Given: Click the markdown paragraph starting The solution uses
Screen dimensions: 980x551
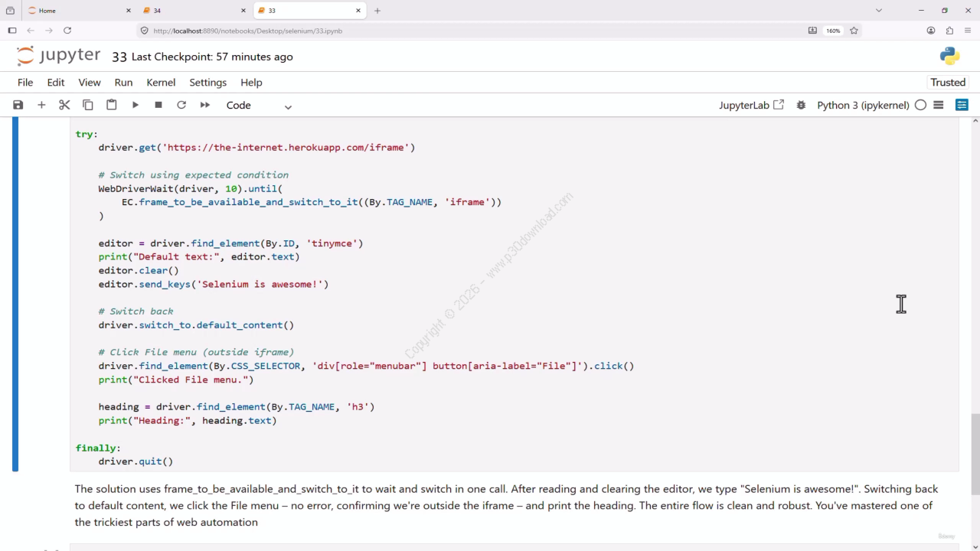Looking at the screenshot, I should [506, 506].
